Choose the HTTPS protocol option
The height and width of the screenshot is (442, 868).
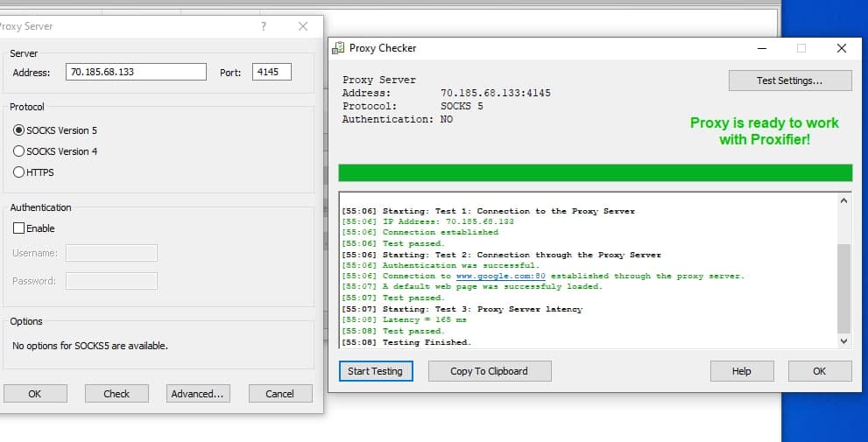point(19,172)
